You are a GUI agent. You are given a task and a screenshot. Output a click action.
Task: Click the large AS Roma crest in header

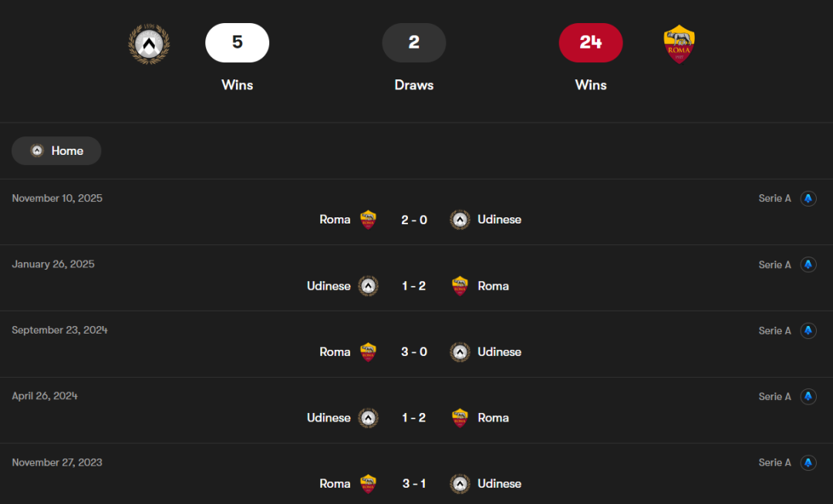(680, 44)
